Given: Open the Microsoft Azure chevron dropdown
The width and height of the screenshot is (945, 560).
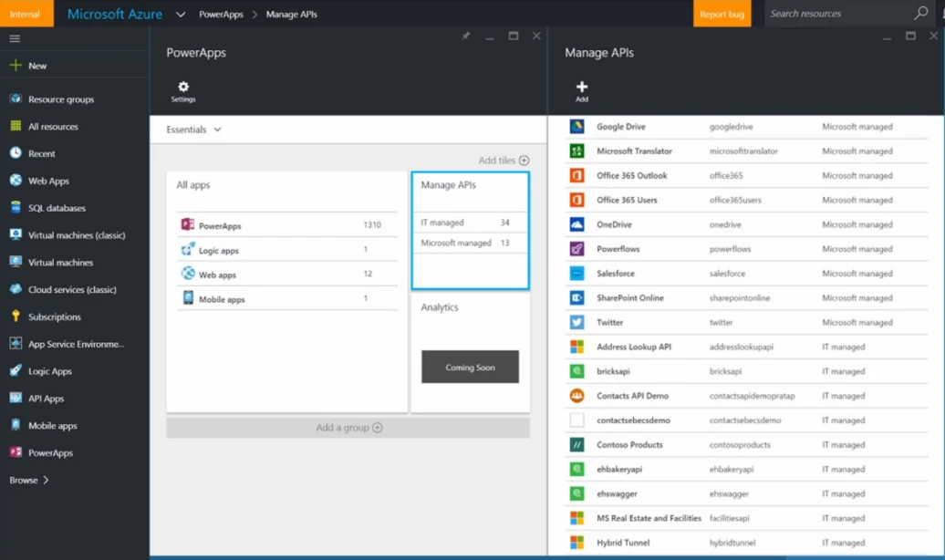Looking at the screenshot, I should (x=181, y=15).
